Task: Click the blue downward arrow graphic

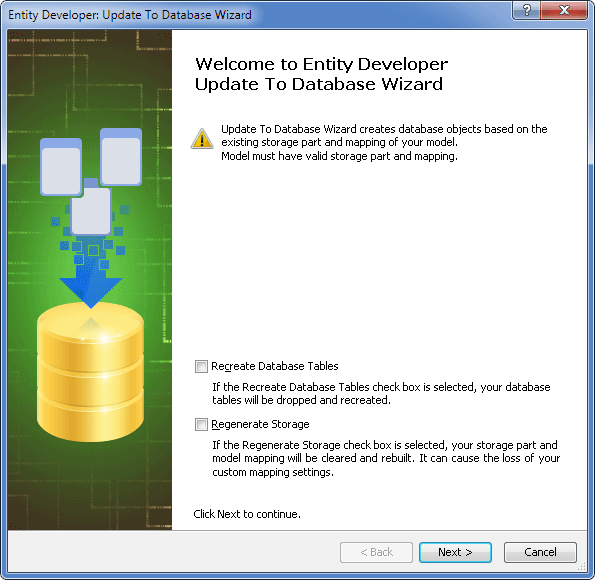Action: (91, 287)
